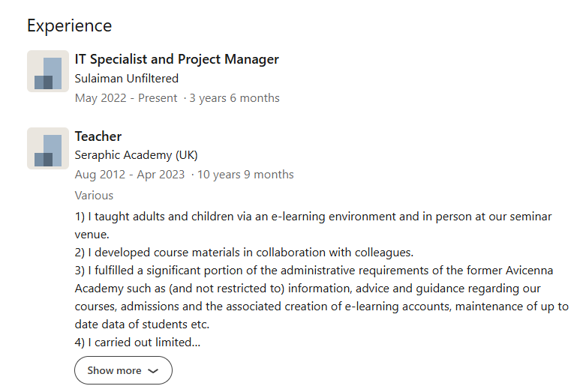Open the Seraphic Academy company logo
586x392 pixels.
(x=48, y=148)
